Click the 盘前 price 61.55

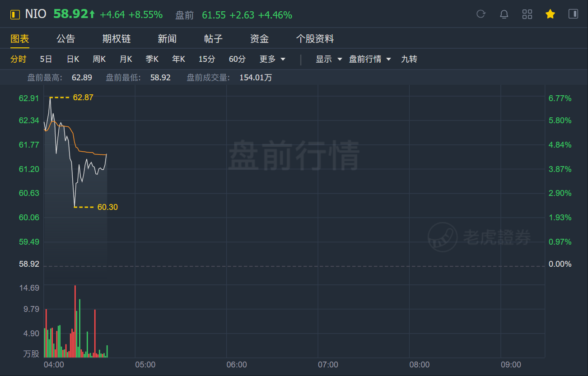(214, 15)
